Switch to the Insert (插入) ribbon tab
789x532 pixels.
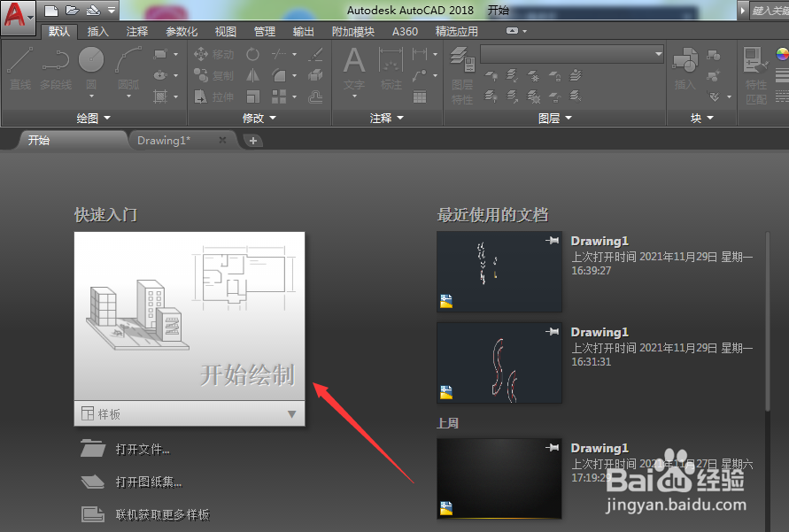[x=97, y=32]
